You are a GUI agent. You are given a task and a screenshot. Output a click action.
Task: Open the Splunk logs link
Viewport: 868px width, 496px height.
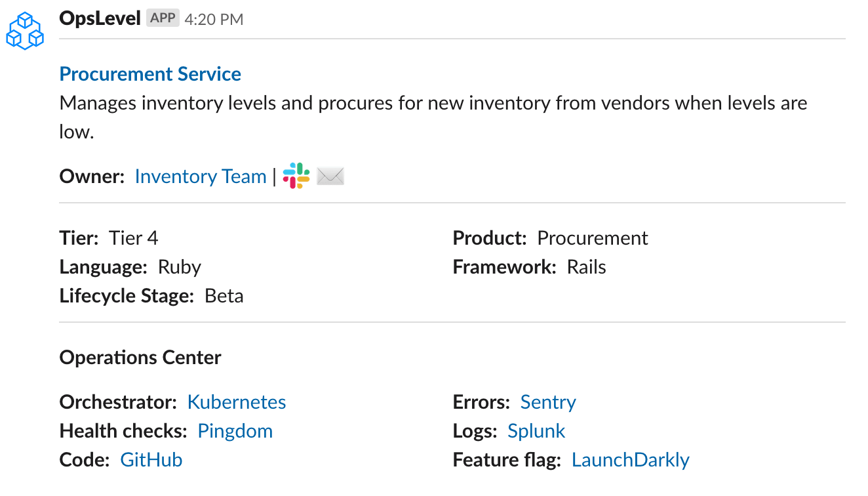click(536, 430)
